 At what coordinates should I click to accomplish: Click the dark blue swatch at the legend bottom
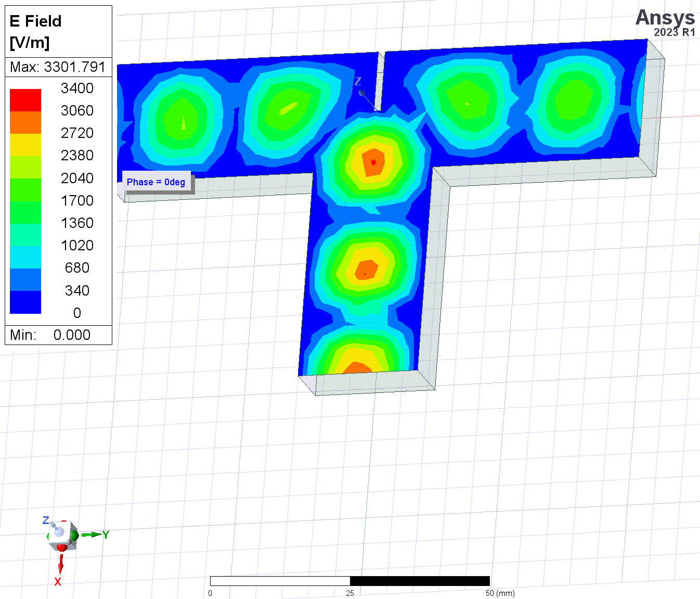click(x=25, y=302)
